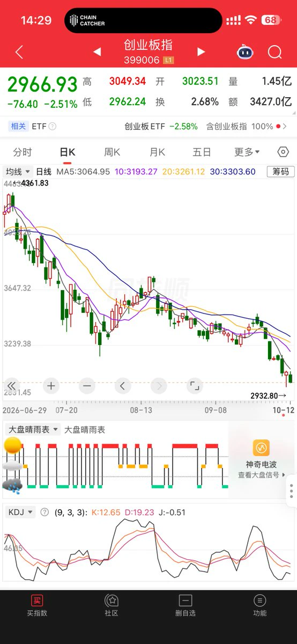Jump chart to earliest with double chevron
The height and width of the screenshot is (644, 297).
click(x=11, y=385)
